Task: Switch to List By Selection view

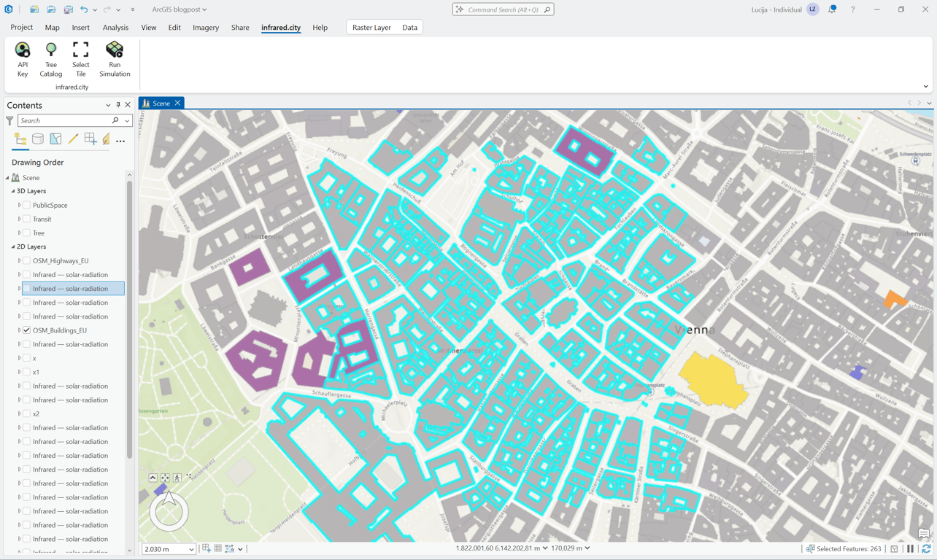Action: [55, 139]
